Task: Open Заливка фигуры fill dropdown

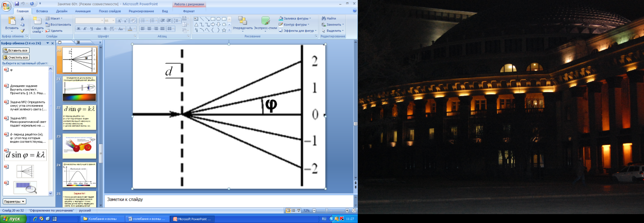Action: tap(295, 18)
